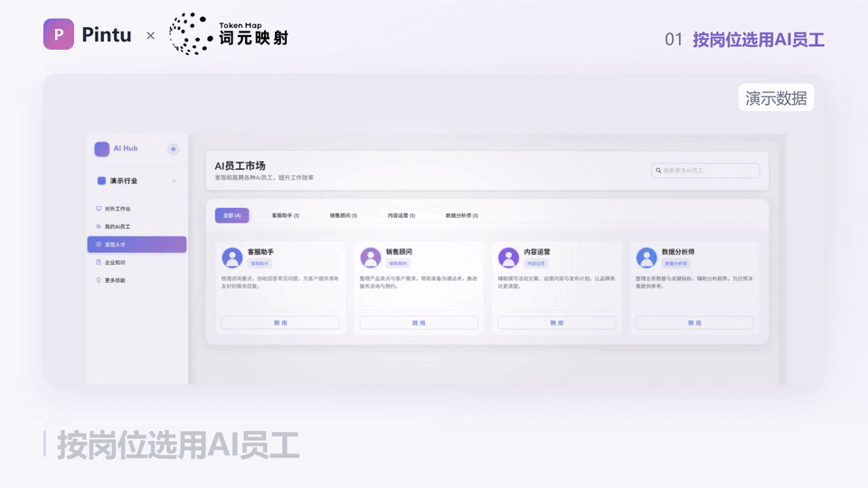The height and width of the screenshot is (488, 868).
Task: Click the Token Map dotted logo
Action: click(191, 34)
